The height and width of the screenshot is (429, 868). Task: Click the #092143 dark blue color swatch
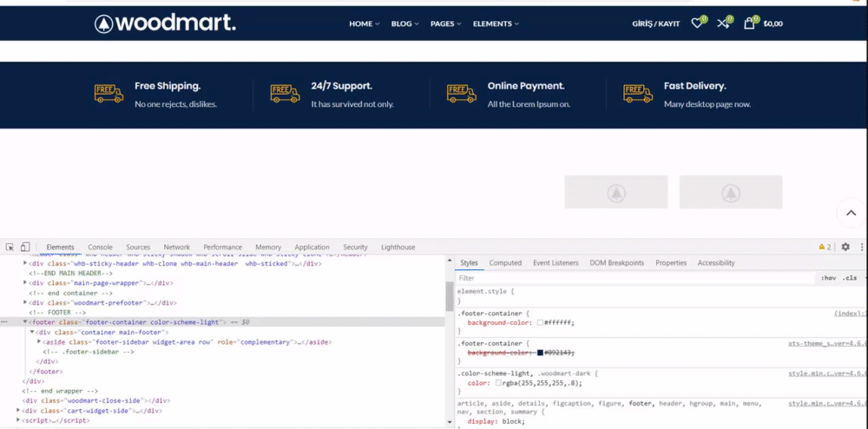coord(540,353)
